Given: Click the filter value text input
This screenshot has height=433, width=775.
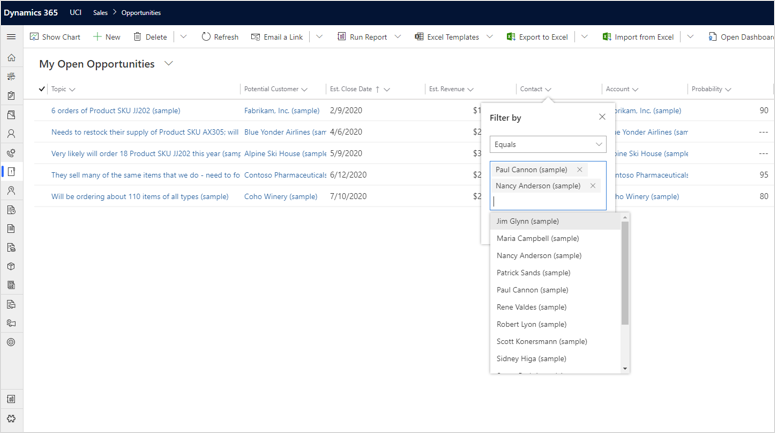Looking at the screenshot, I should (548, 202).
